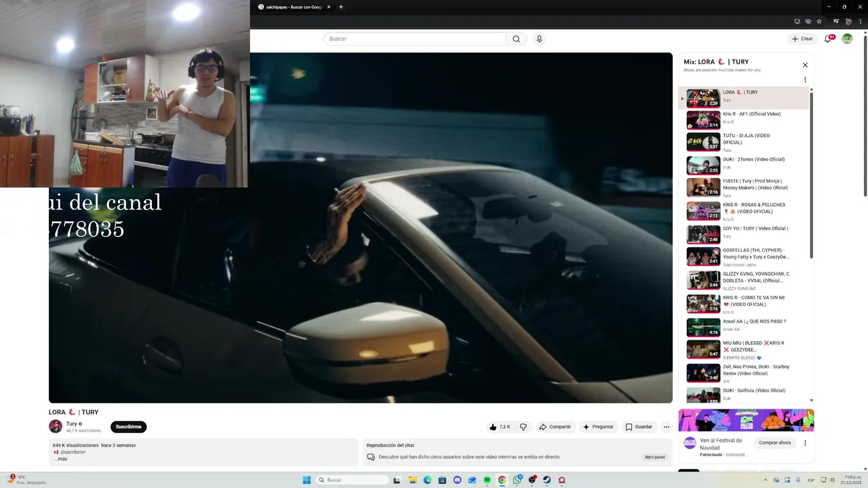
Task: Subscribe to Tury with Suscribirme
Action: pyautogui.click(x=128, y=427)
